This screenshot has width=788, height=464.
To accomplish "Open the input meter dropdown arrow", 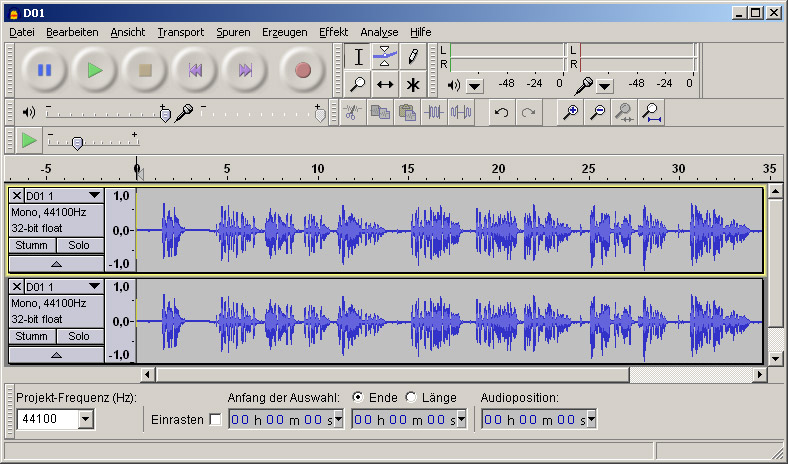I will click(605, 86).
